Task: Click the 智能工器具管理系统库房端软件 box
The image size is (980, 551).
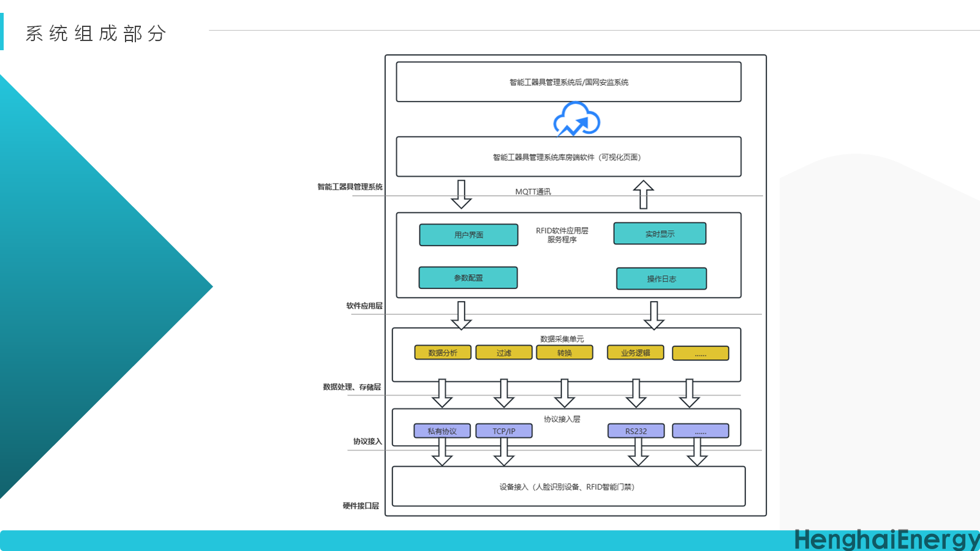Action: tap(568, 157)
